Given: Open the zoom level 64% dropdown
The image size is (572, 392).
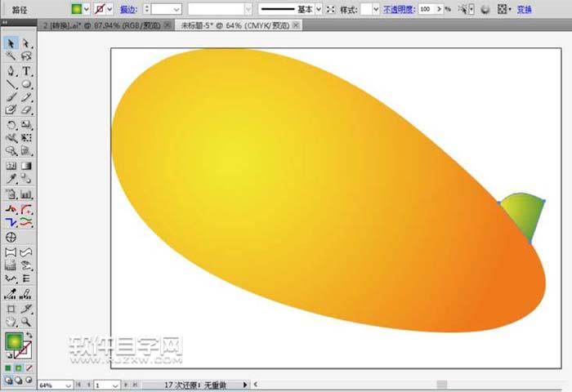Looking at the screenshot, I should point(68,384).
